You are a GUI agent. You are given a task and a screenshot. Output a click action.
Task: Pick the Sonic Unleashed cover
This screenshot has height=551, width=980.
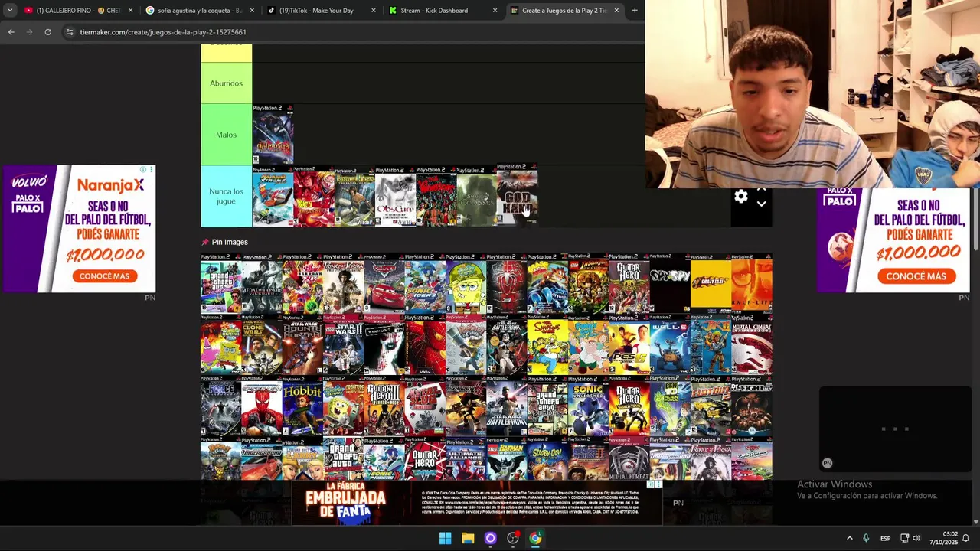[x=588, y=406]
